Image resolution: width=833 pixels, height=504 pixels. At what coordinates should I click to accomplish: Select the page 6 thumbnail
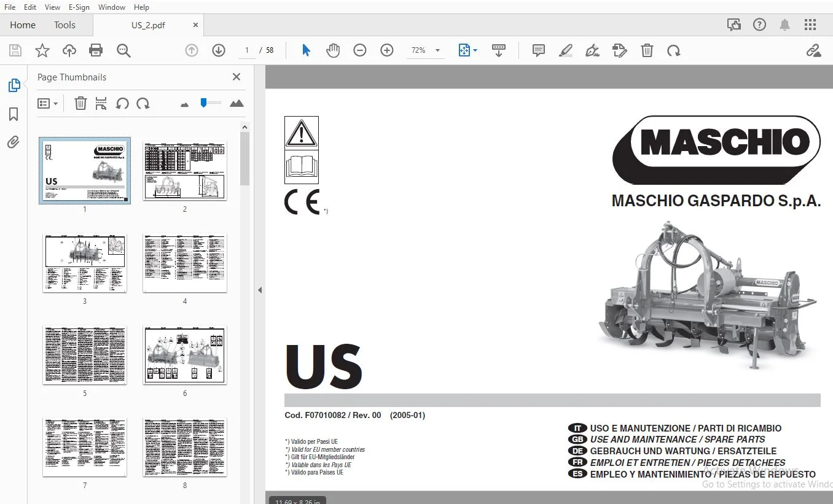point(185,355)
